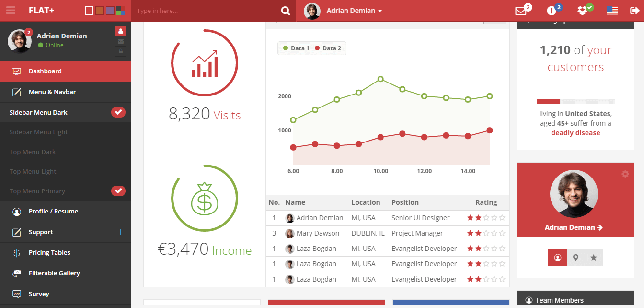The image size is (644, 308).
Task: Toggle the Sidebar Menu Dark checkmark
Action: click(118, 112)
